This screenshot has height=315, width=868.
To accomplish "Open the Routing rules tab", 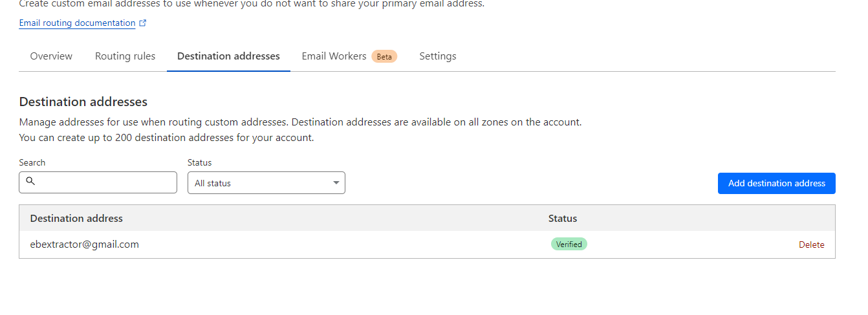I will click(125, 56).
